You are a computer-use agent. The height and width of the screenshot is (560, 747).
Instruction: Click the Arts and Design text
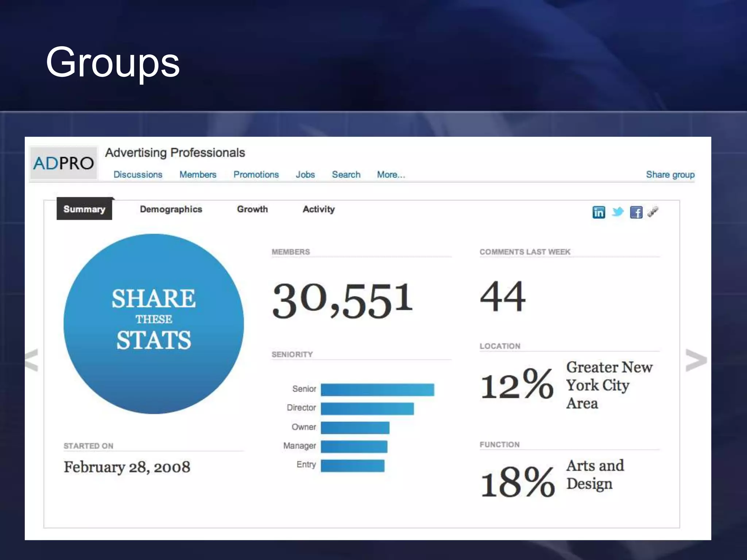coord(595,475)
